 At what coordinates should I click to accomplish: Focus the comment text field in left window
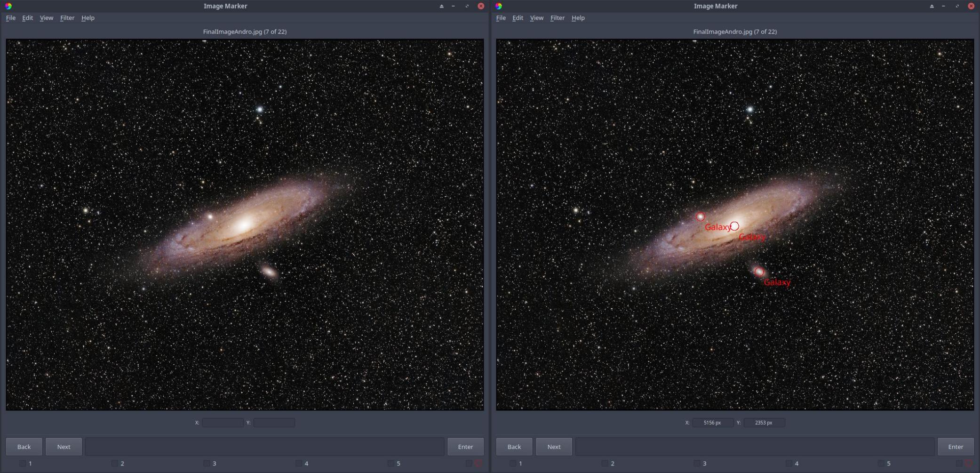265,447
